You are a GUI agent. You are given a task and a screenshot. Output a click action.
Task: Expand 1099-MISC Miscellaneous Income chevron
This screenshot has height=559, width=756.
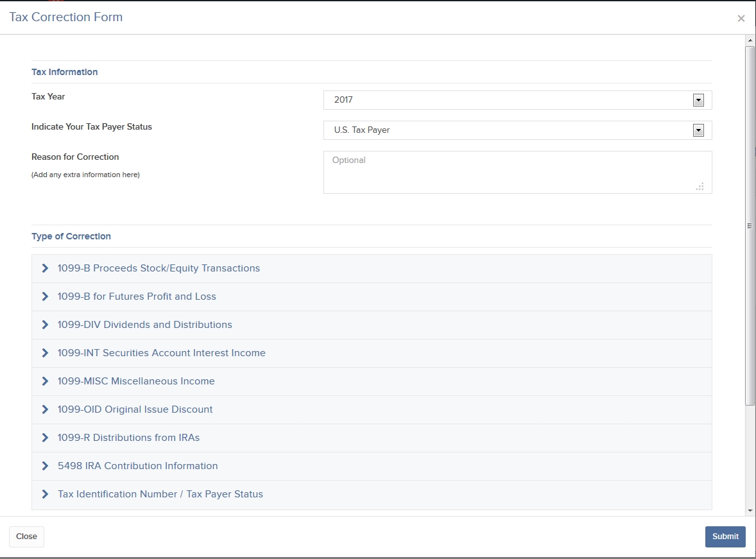pos(46,381)
